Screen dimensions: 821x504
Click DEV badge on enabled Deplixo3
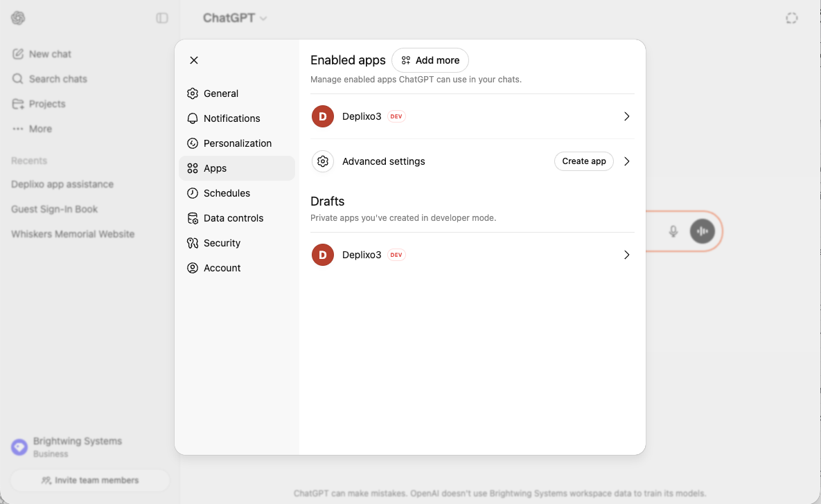click(396, 116)
